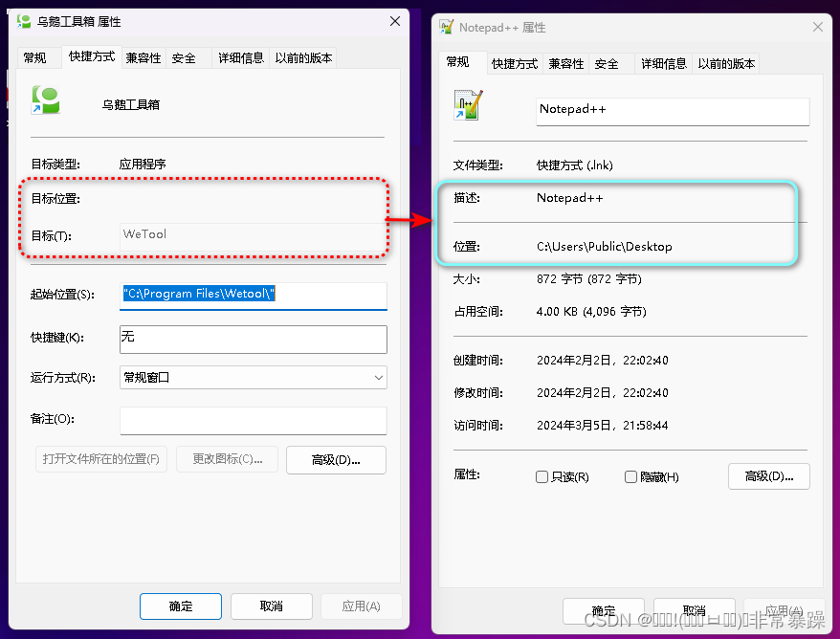This screenshot has width=840, height=639.
Task: Toggle the 隐藏(H) checkbox
Action: (x=630, y=476)
